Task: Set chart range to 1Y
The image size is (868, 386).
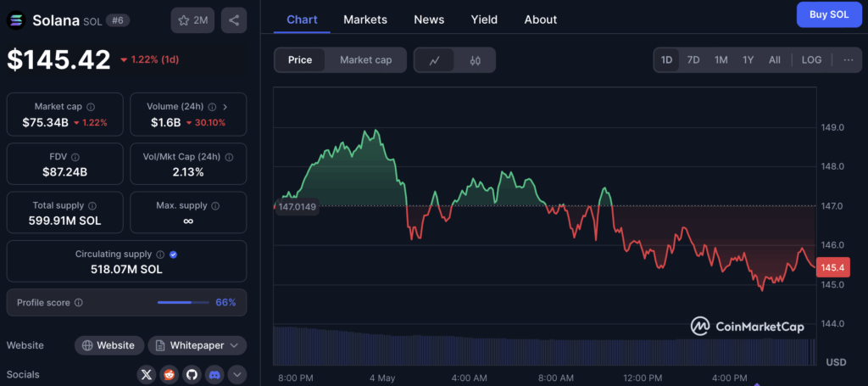Action: [748, 60]
